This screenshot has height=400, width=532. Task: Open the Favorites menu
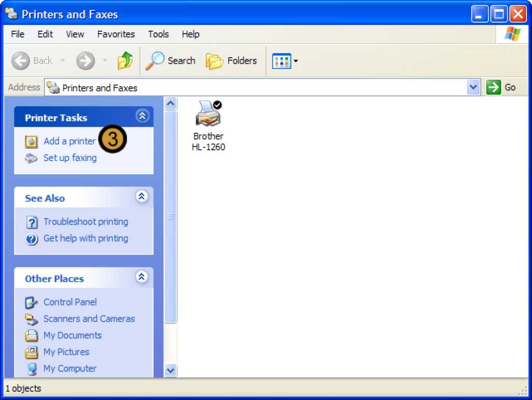tap(116, 34)
